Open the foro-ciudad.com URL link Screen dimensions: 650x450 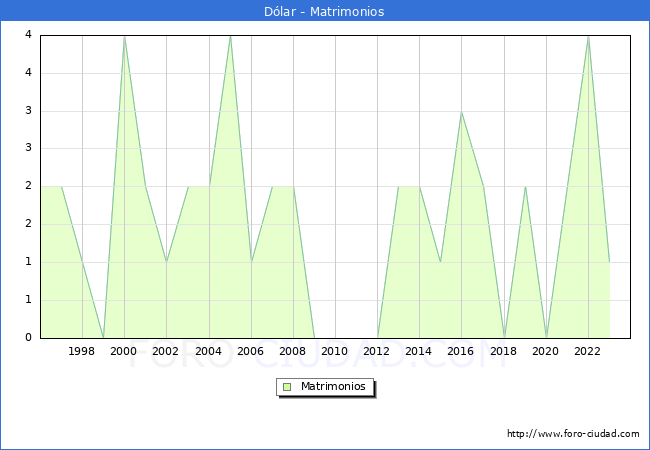tap(573, 434)
